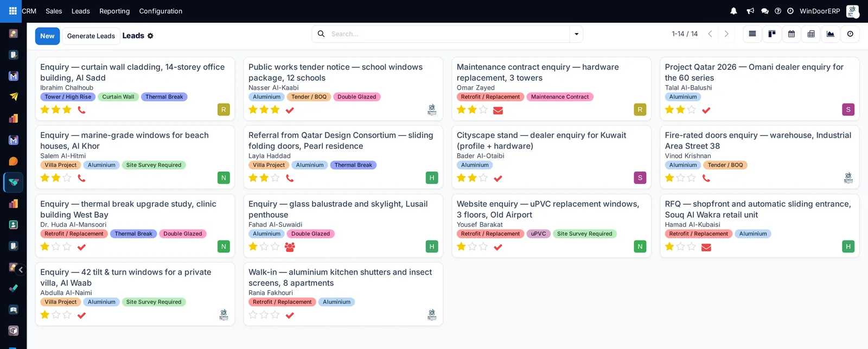The height and width of the screenshot is (349, 868).
Task: Switch to calendar view
Action: [792, 34]
